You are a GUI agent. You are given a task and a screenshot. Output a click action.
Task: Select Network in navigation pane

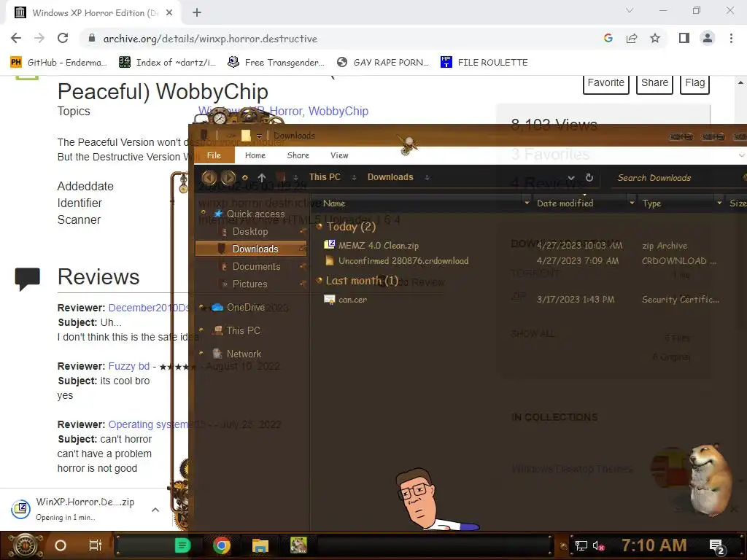(x=244, y=354)
